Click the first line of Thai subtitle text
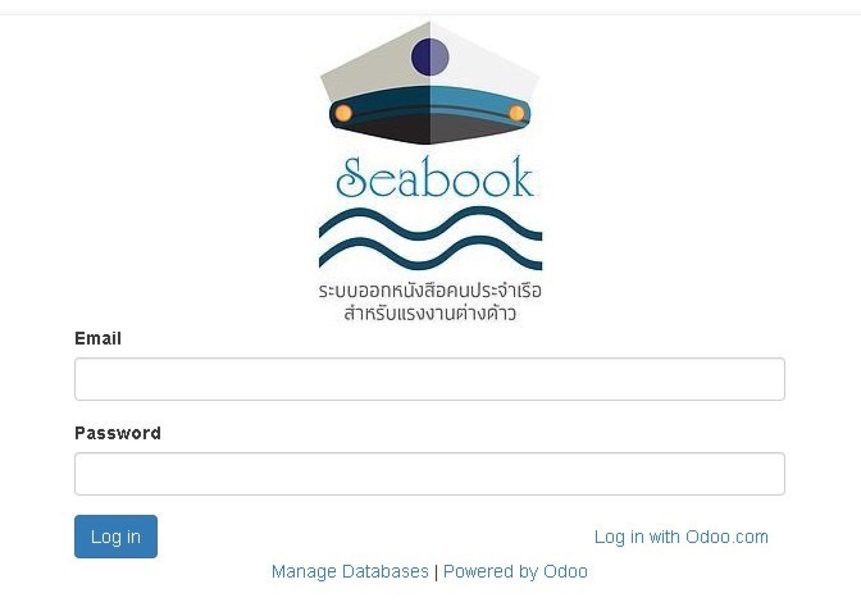 [430, 290]
